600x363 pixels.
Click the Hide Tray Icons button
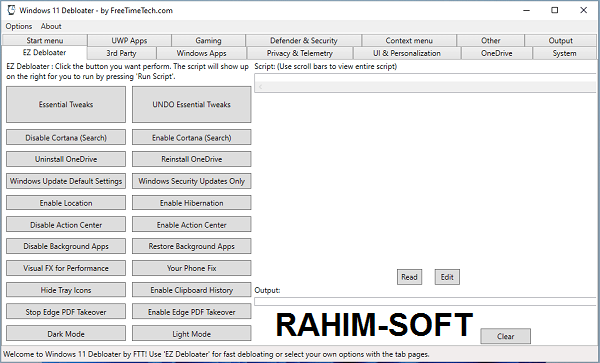(66, 290)
